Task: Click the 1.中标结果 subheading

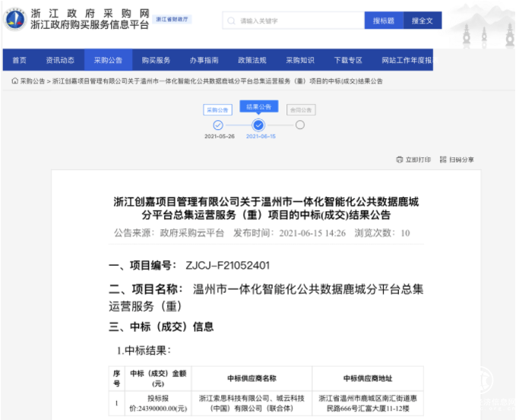Action: pos(144,351)
